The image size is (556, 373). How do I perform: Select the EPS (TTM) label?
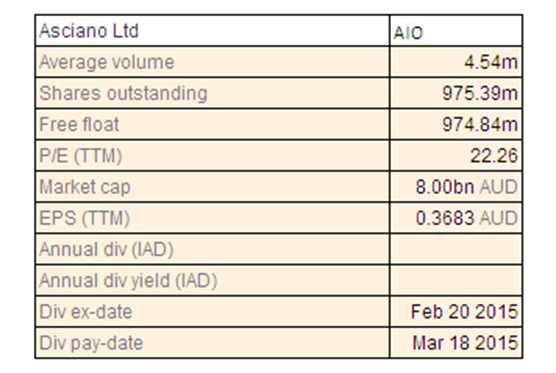[84, 218]
